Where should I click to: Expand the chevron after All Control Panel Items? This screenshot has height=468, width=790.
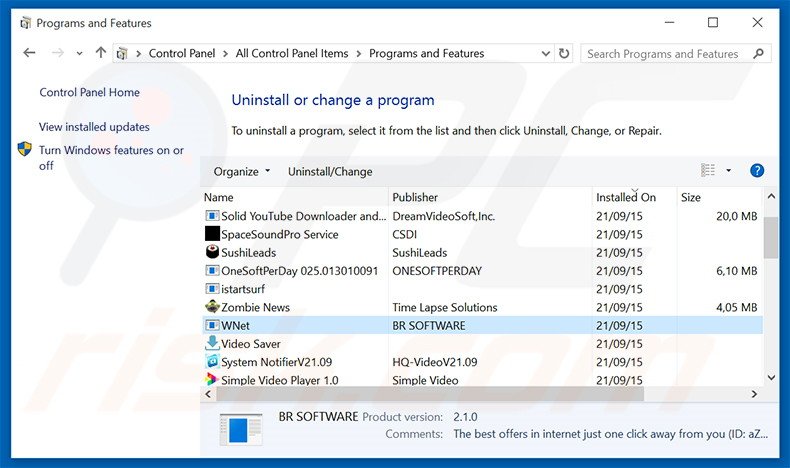(359, 53)
